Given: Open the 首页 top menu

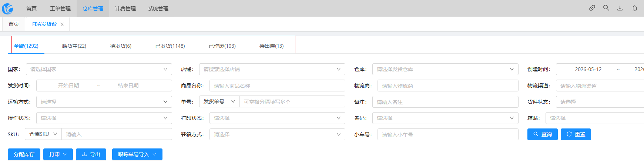Looking at the screenshot, I should click(x=31, y=9).
